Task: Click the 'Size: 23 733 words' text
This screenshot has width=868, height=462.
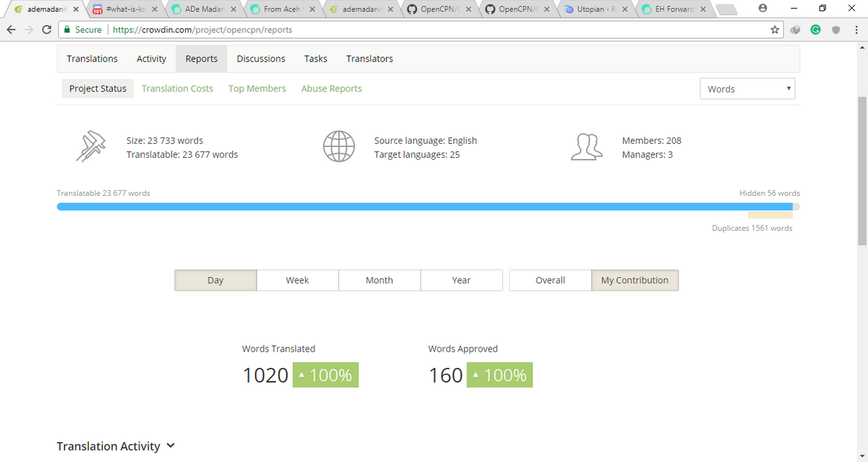Action: point(165,141)
